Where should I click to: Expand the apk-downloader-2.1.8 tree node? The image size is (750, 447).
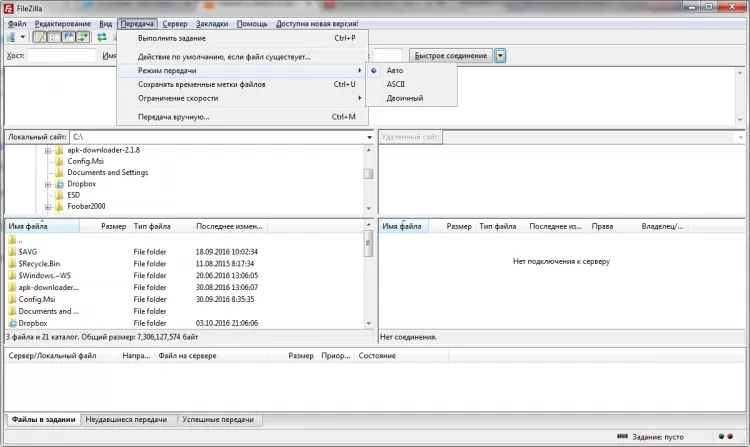[48, 151]
